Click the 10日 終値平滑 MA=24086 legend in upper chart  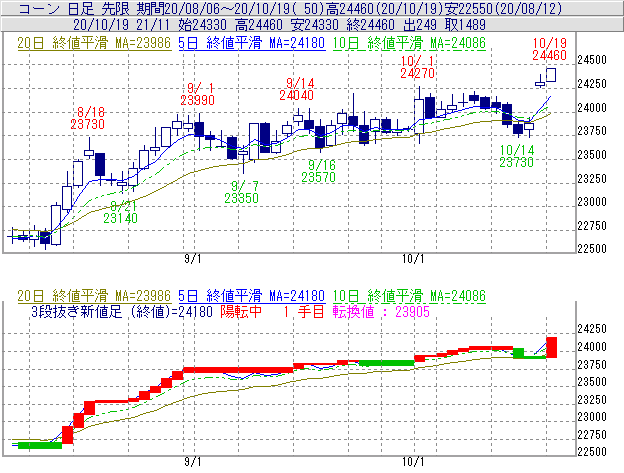coord(409,43)
